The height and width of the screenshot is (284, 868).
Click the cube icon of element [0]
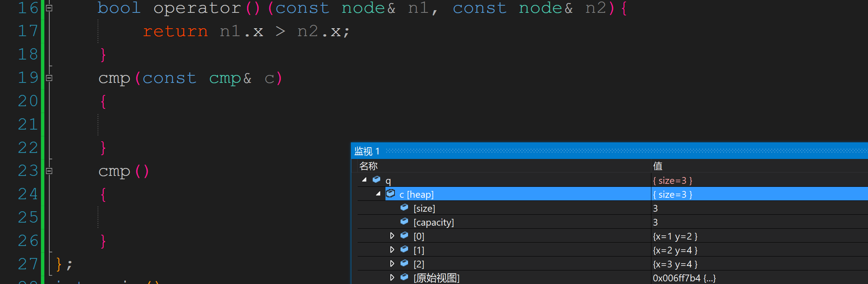(404, 235)
